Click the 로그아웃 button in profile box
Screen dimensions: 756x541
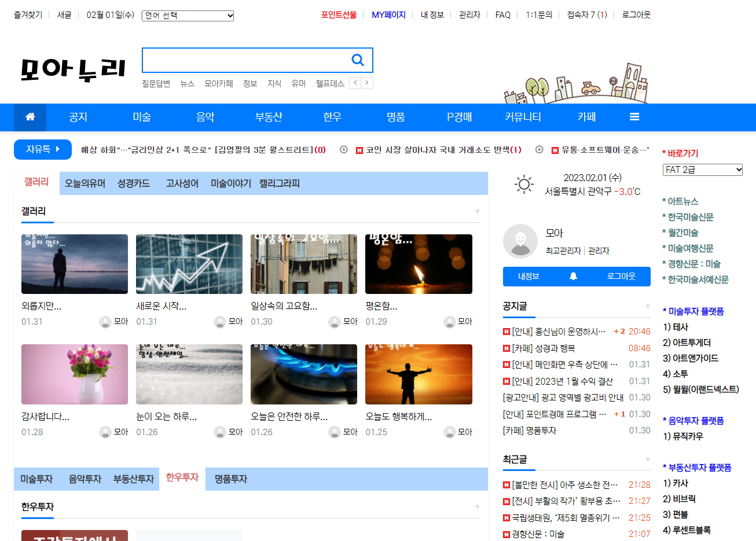[621, 276]
